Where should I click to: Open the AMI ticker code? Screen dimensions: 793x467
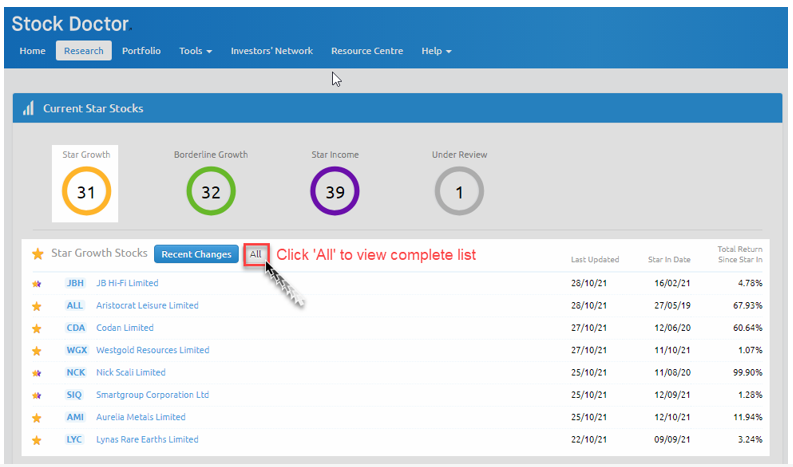[x=75, y=417]
